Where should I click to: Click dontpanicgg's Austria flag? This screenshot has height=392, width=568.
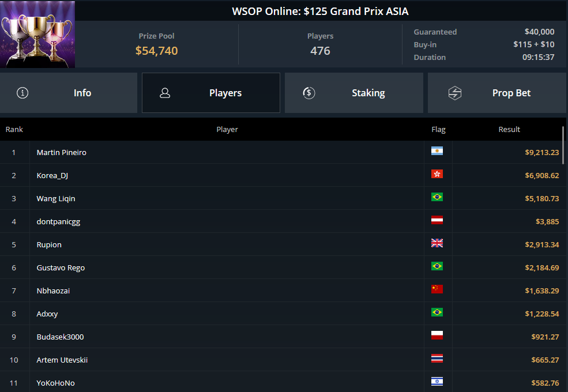437,220
